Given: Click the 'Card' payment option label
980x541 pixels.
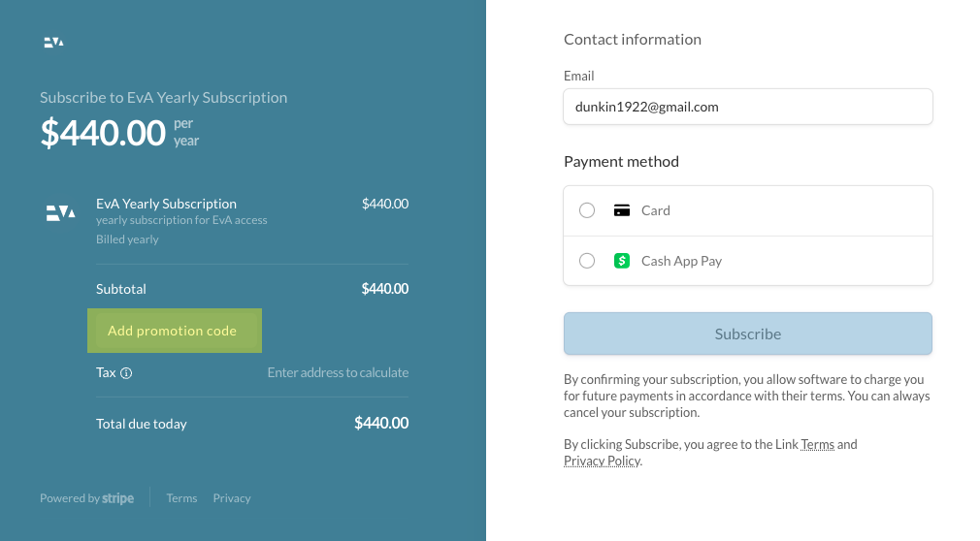Looking at the screenshot, I should (x=656, y=210).
